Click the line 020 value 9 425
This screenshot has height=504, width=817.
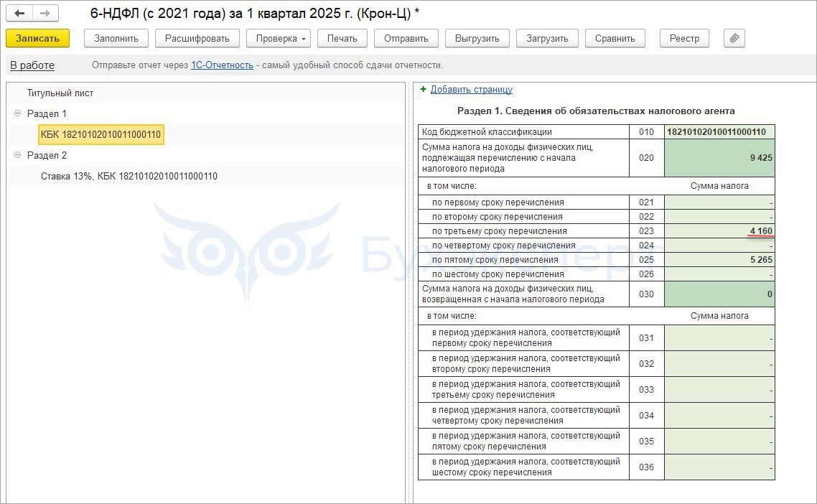point(719,158)
